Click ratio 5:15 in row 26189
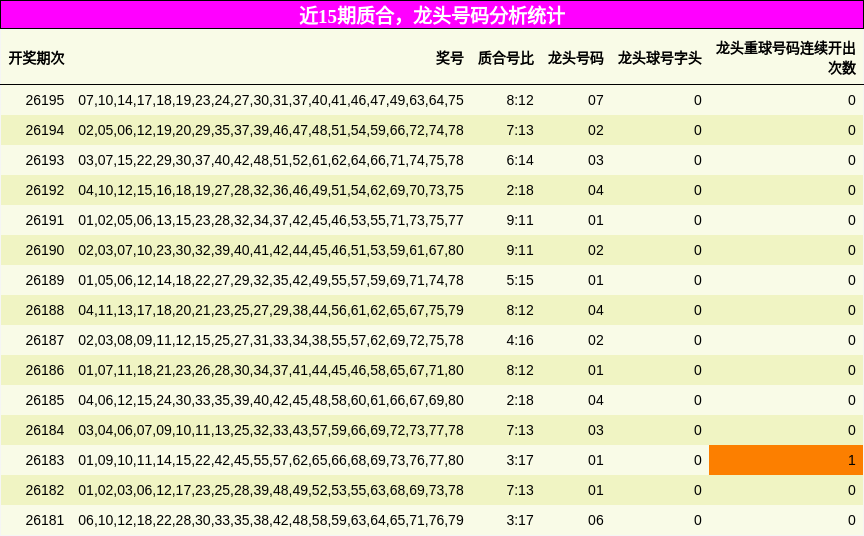Viewport: 864px width, 536px height. click(x=520, y=280)
